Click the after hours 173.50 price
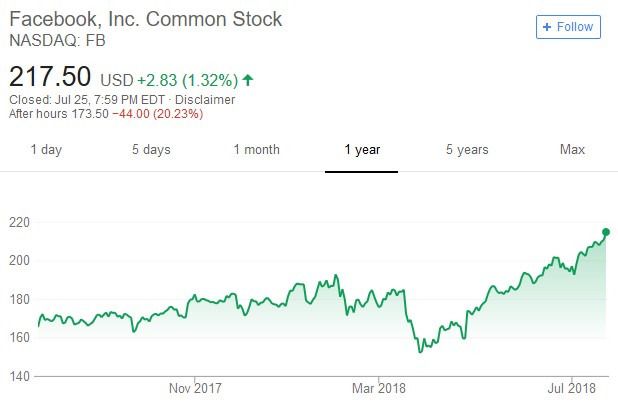Image resolution: width=618 pixels, height=407 pixels. [90, 114]
